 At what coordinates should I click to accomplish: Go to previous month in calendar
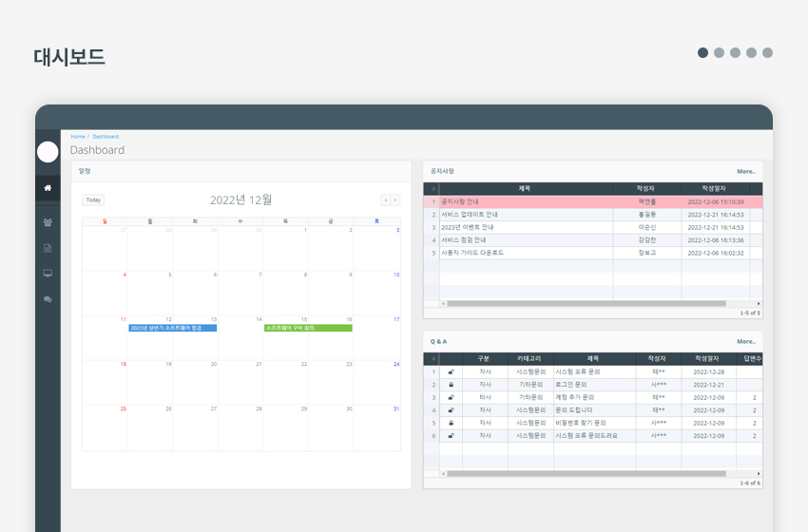pyautogui.click(x=385, y=200)
